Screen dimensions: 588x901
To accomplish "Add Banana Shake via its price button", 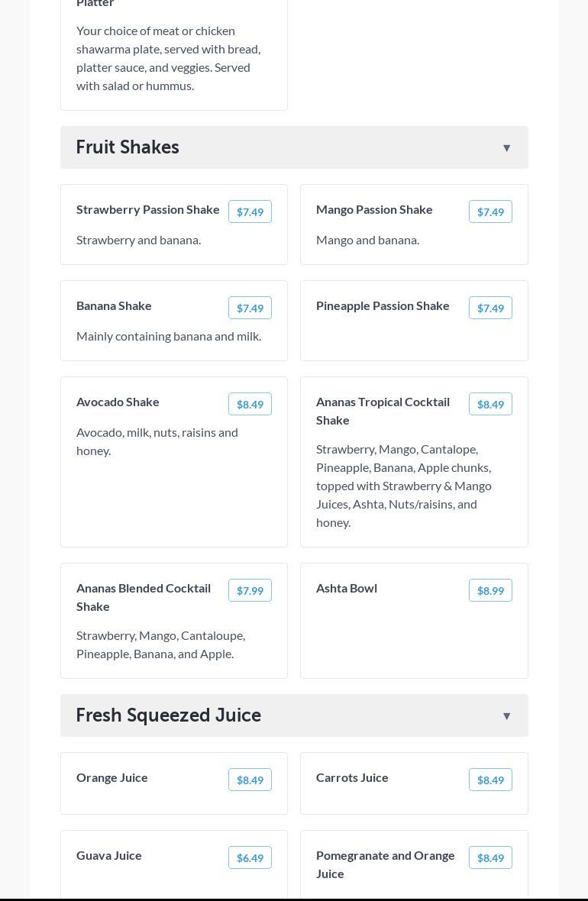I will click(250, 308).
